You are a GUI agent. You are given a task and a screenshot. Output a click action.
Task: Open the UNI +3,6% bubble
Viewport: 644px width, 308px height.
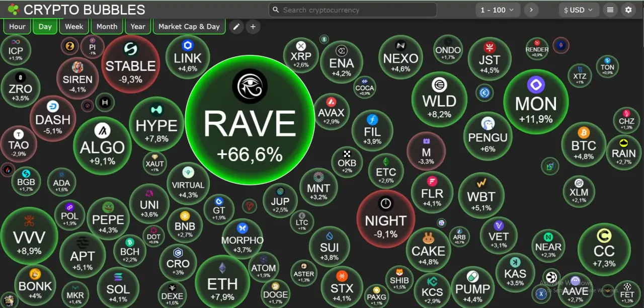149,204
